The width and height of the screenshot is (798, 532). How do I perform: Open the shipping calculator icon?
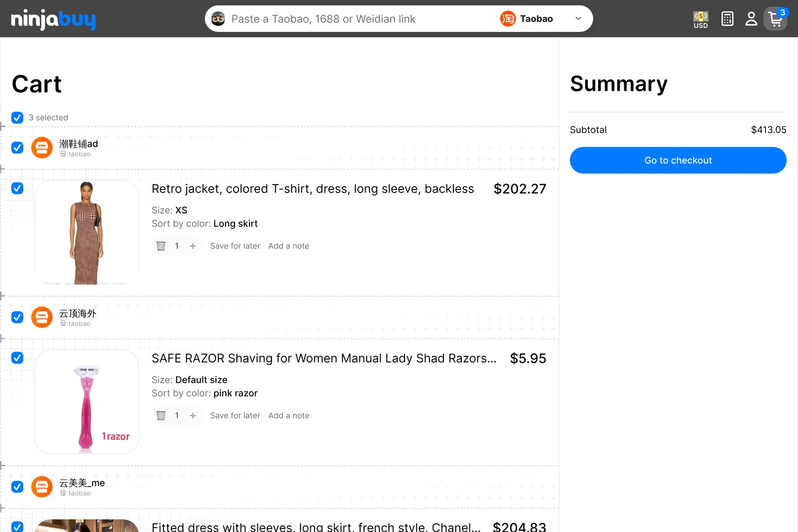(727, 19)
